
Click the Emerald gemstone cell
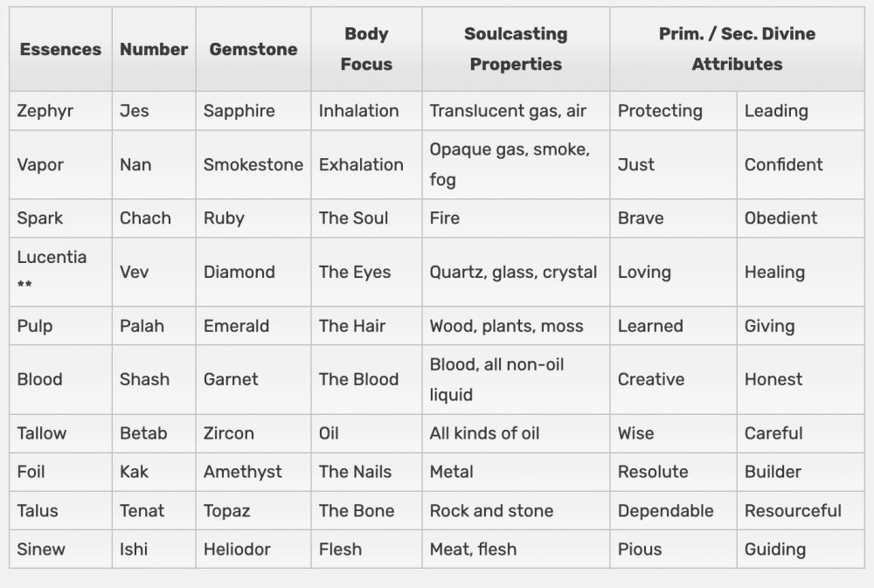[x=253, y=326]
